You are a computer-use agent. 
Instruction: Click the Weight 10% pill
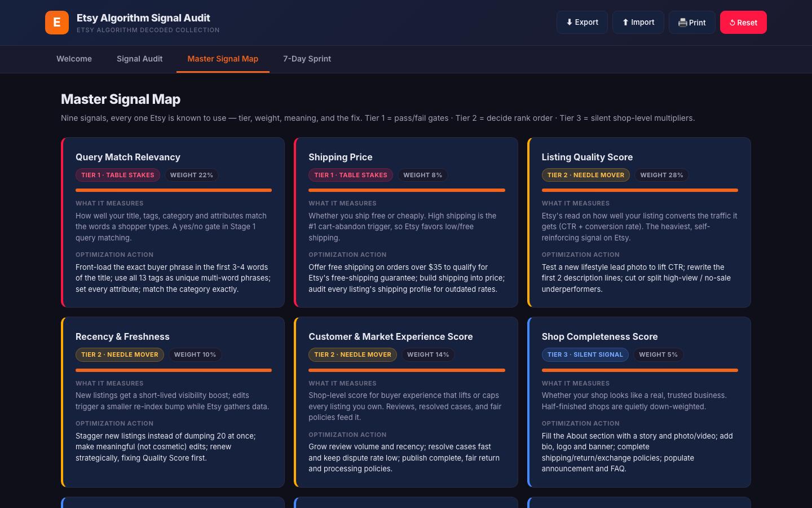195,354
